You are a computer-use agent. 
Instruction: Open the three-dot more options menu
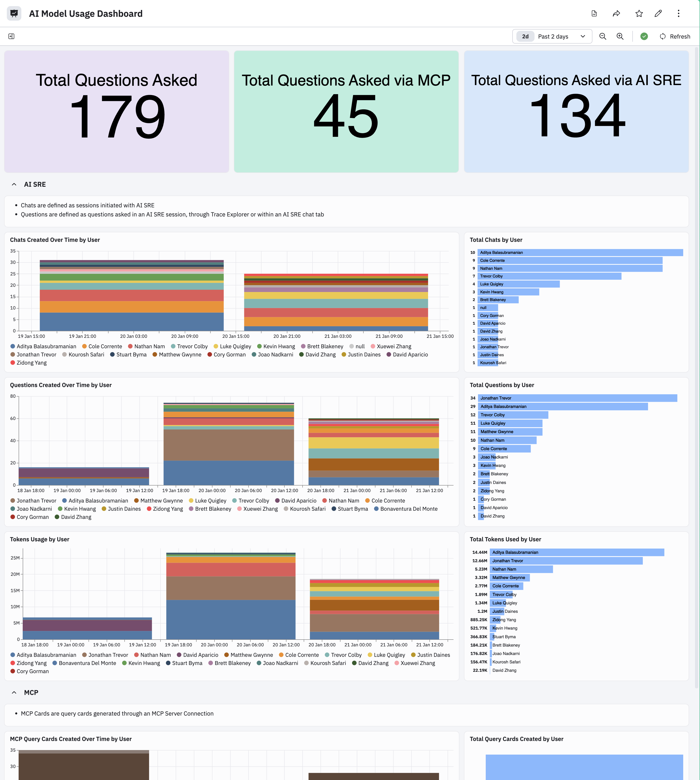click(x=678, y=13)
